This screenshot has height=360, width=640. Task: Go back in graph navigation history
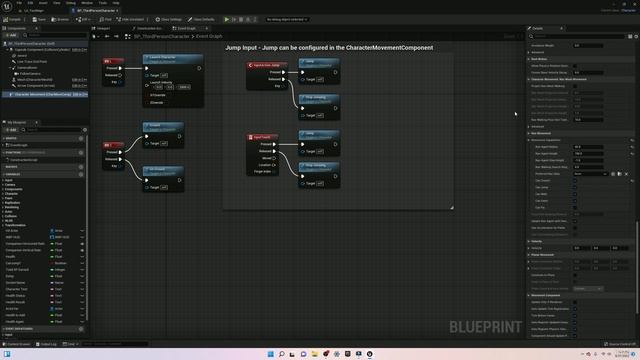[107, 36]
